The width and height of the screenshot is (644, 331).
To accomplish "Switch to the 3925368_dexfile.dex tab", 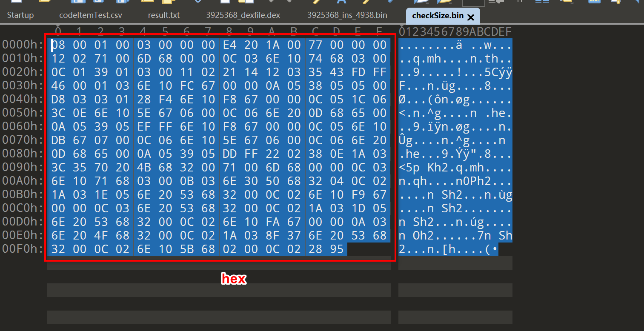I will tap(243, 15).
